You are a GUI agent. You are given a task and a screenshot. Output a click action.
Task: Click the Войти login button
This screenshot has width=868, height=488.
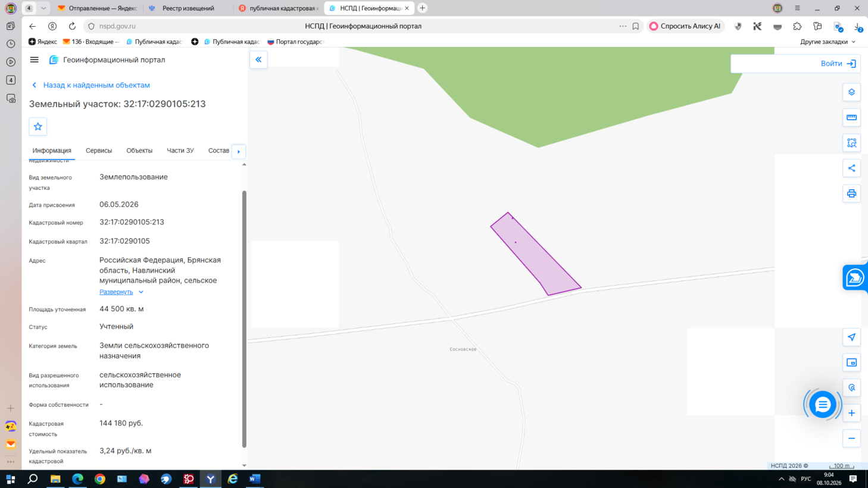coord(838,64)
